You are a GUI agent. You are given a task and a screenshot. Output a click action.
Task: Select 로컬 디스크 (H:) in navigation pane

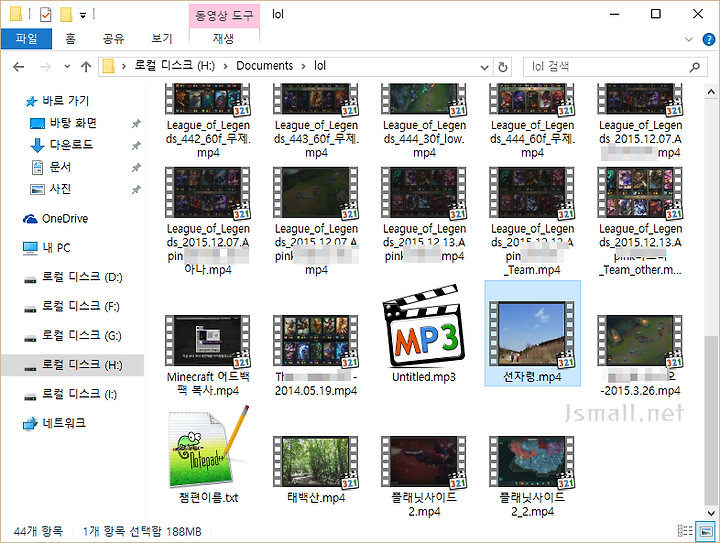coord(73,365)
